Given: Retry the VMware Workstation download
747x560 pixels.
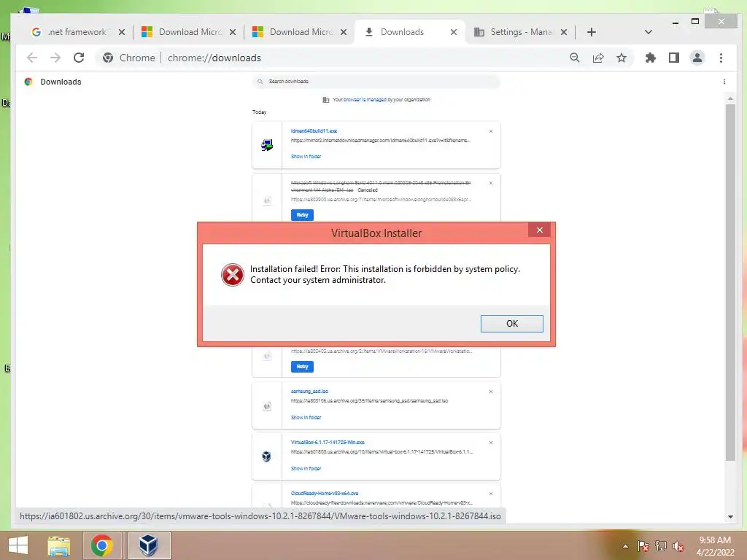Looking at the screenshot, I should click(x=302, y=367).
